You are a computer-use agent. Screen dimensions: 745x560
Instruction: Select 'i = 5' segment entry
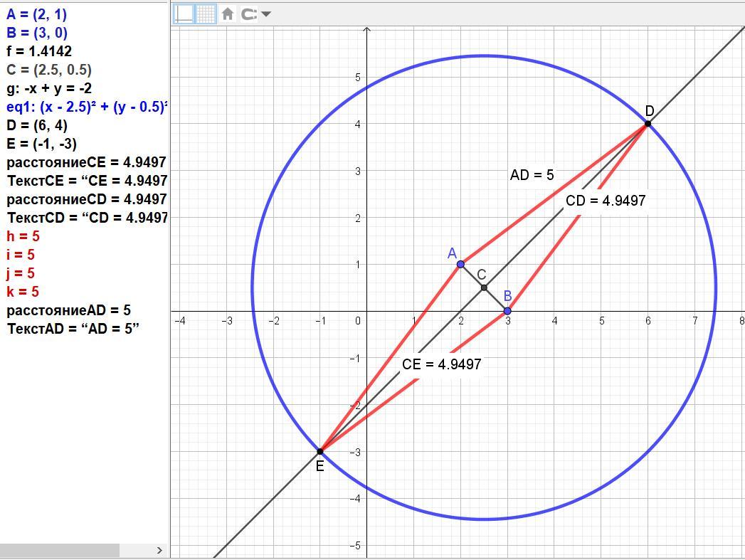(21, 255)
